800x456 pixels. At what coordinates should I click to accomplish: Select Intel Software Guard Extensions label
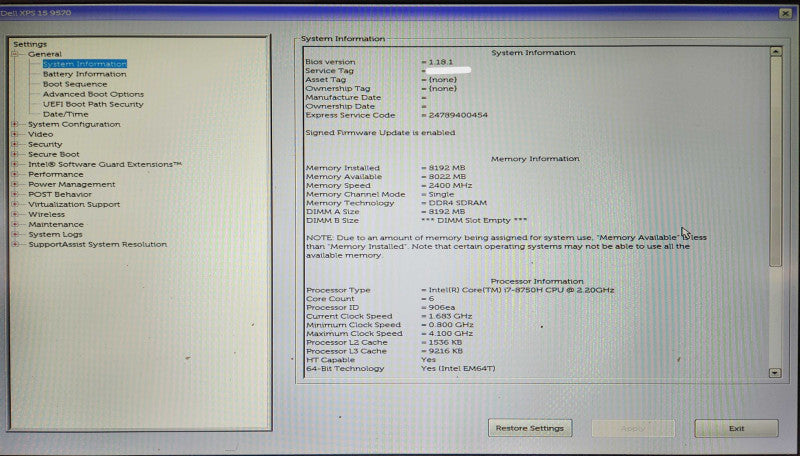point(105,164)
